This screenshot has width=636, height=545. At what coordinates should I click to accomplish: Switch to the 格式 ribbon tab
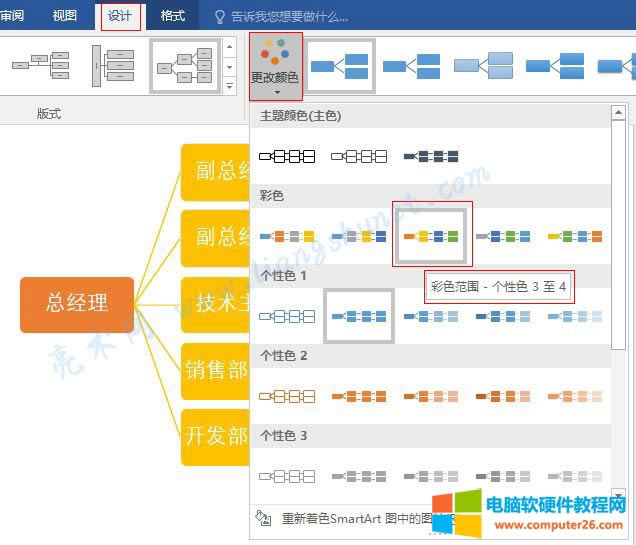tap(172, 16)
